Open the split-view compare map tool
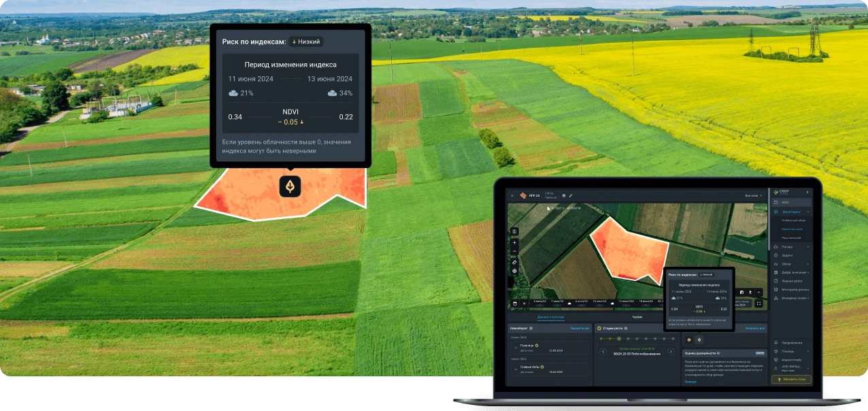Screen dimensions: 868x411 514,231
